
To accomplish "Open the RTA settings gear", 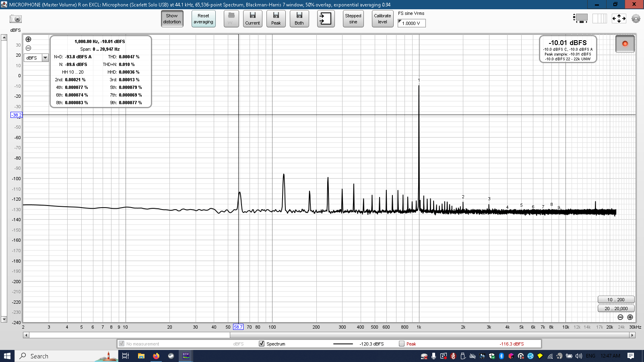I will 636,19.
